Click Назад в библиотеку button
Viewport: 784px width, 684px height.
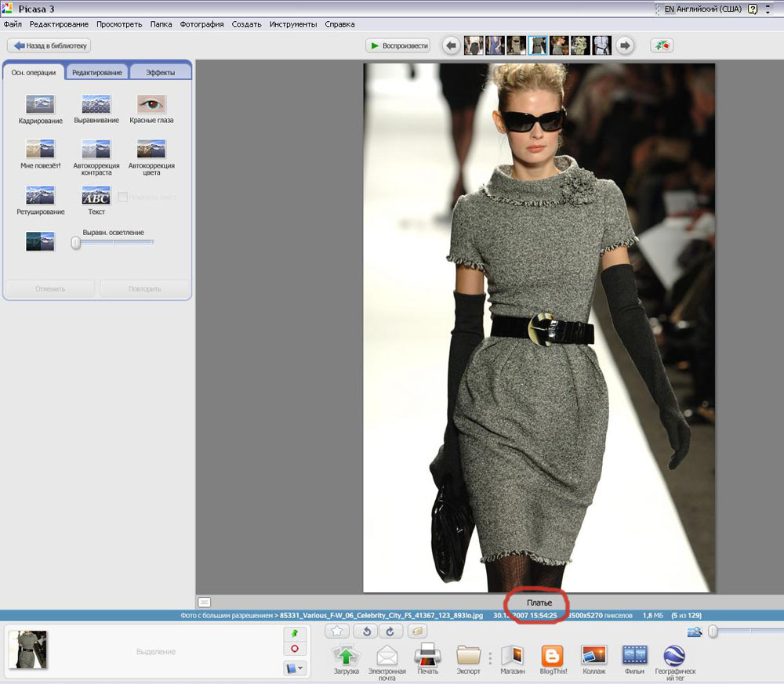pyautogui.click(x=49, y=45)
